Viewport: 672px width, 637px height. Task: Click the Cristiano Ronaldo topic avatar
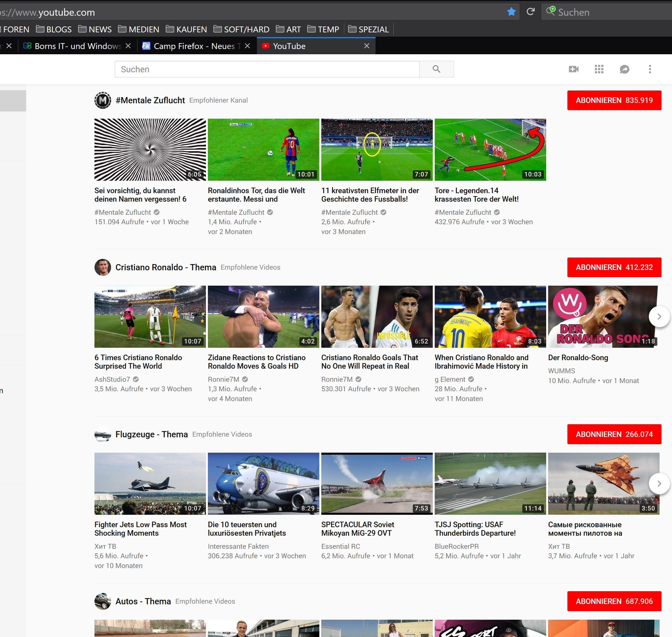point(103,267)
